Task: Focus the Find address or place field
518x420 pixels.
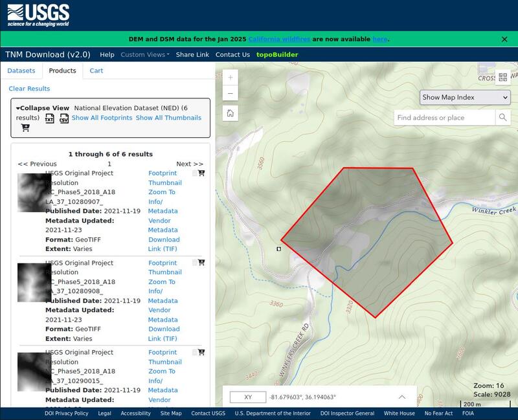Action: 445,118
